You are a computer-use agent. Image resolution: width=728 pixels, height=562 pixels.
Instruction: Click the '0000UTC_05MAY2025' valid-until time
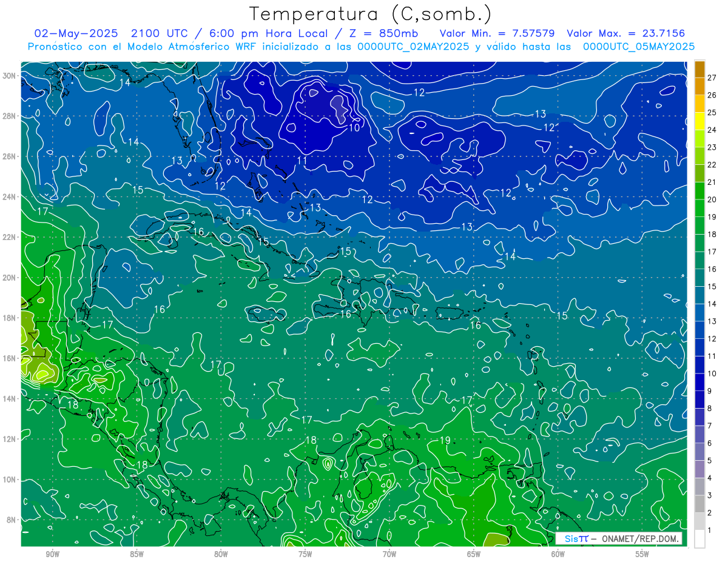(638, 46)
